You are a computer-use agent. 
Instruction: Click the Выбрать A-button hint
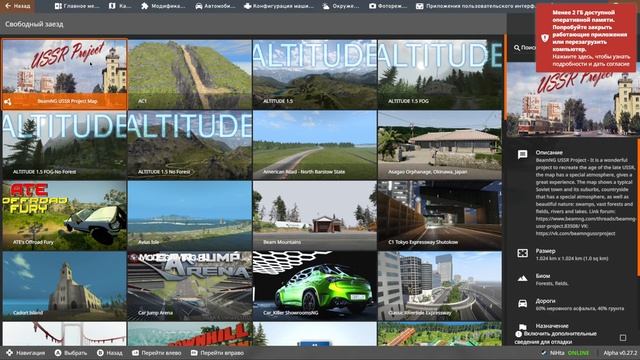pyautogui.click(x=71, y=353)
